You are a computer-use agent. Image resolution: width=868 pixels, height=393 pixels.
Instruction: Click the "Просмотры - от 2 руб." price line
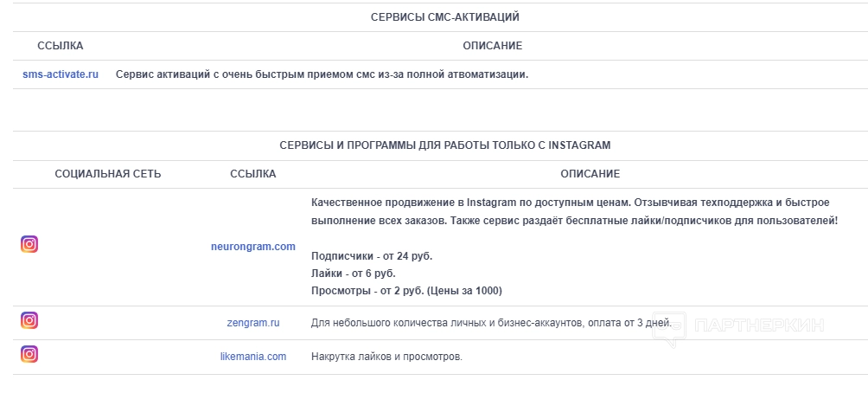coord(406,290)
